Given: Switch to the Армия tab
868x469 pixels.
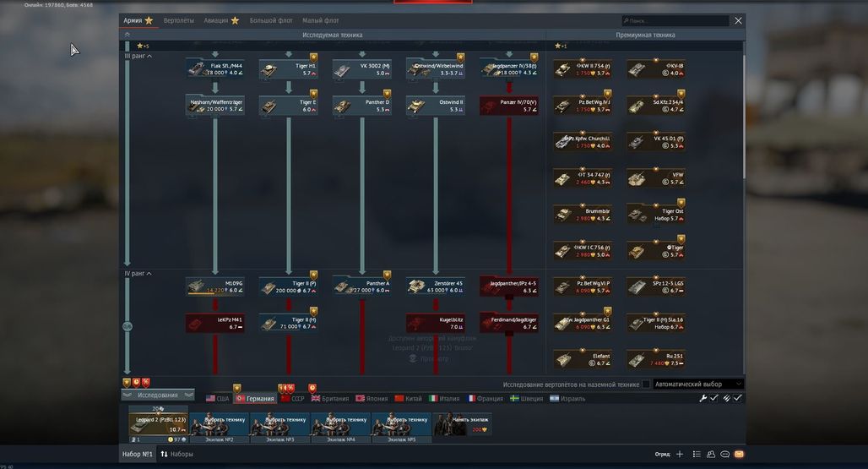Looking at the screenshot, I should coord(138,20).
